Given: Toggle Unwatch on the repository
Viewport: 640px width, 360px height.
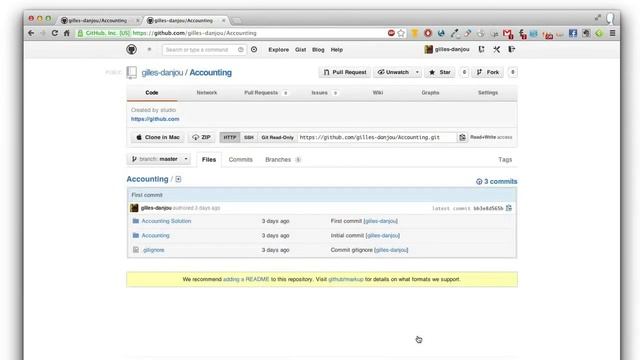Looking at the screenshot, I should click(393, 72).
